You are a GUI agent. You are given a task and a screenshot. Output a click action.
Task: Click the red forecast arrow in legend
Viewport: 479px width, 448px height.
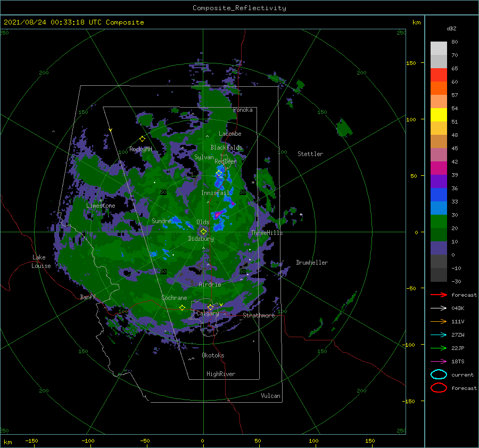coord(439,295)
